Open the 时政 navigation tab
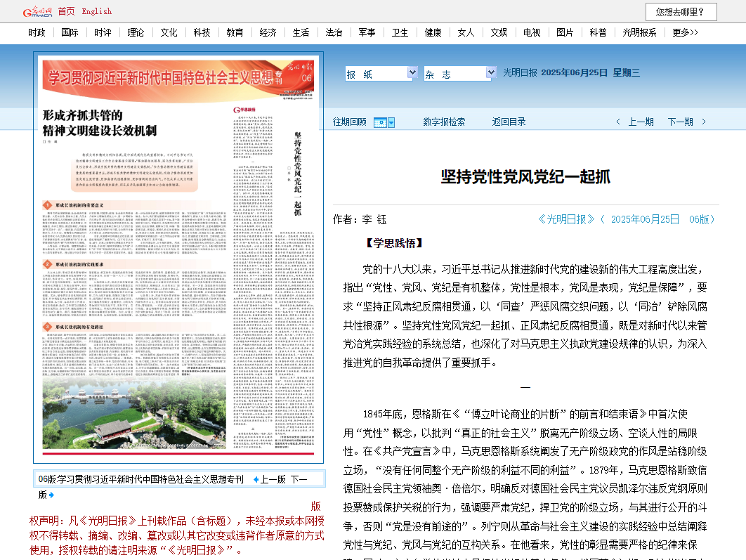This screenshot has width=746, height=560. coord(37,32)
